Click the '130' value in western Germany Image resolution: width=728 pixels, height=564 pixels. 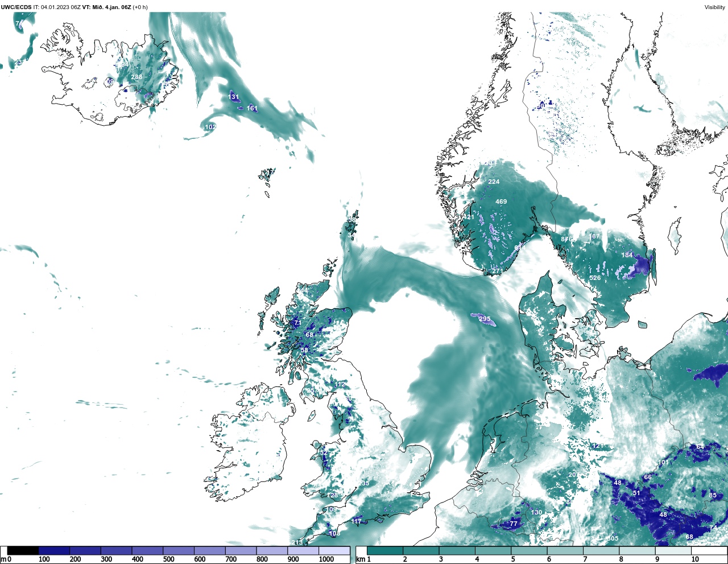pyautogui.click(x=536, y=513)
